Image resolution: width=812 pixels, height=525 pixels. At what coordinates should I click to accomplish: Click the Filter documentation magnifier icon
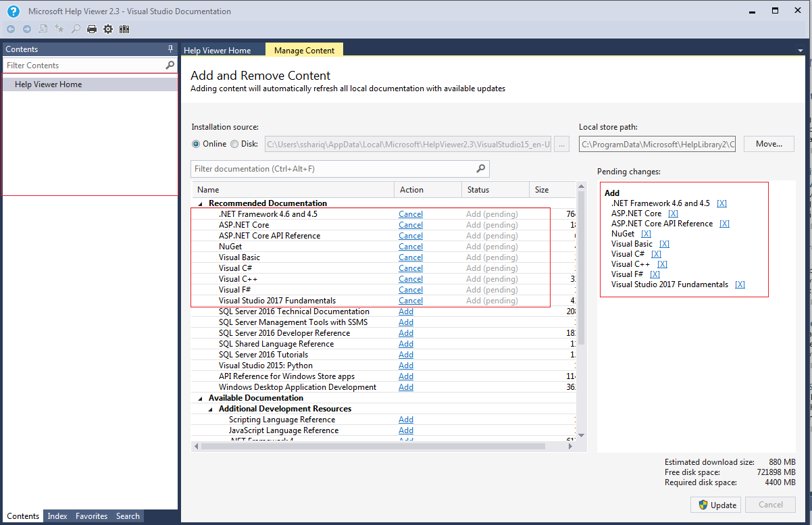coord(481,169)
